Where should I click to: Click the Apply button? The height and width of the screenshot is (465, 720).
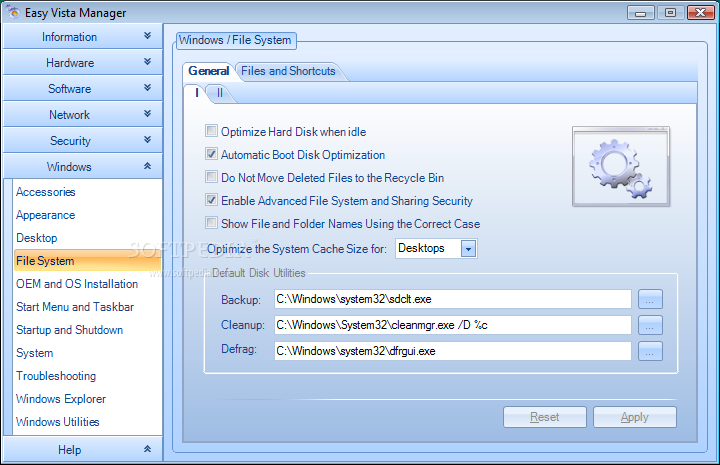635,417
